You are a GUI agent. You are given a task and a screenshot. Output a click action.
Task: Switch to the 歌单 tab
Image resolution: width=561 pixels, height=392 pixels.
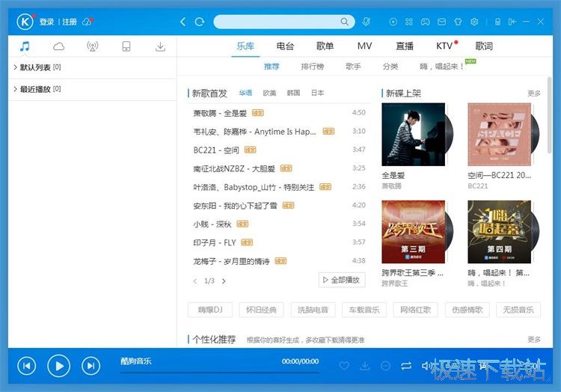325,46
